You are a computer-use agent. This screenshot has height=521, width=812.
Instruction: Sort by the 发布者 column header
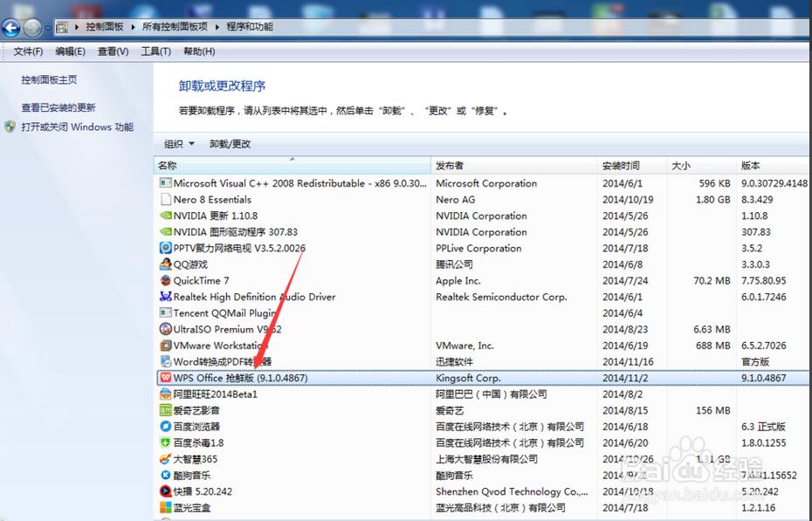[514, 166]
